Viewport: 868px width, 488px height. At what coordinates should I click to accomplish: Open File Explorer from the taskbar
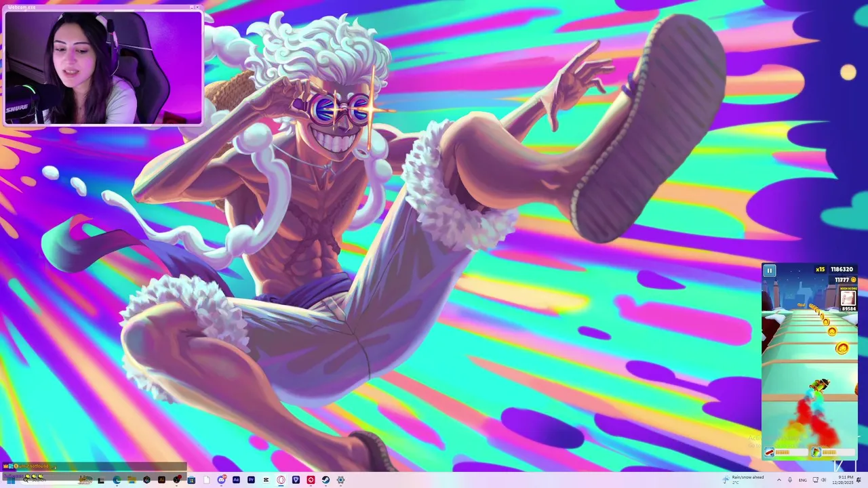(132, 481)
